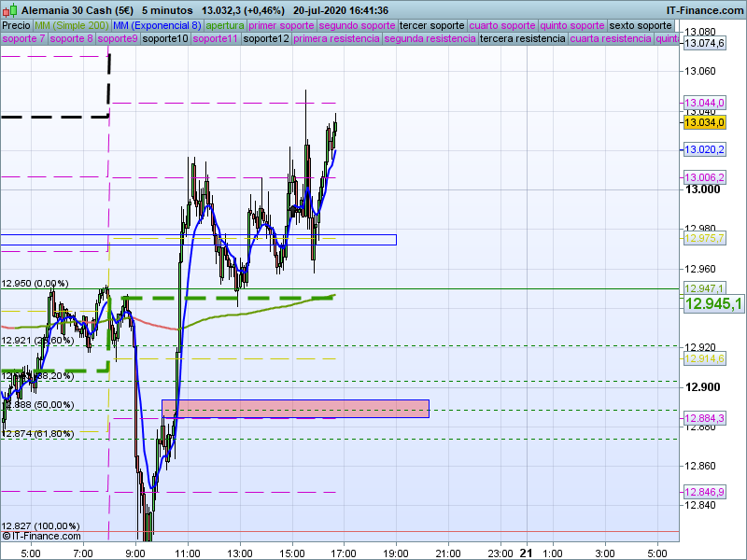Click the 19:00 time axis label

tap(396, 553)
